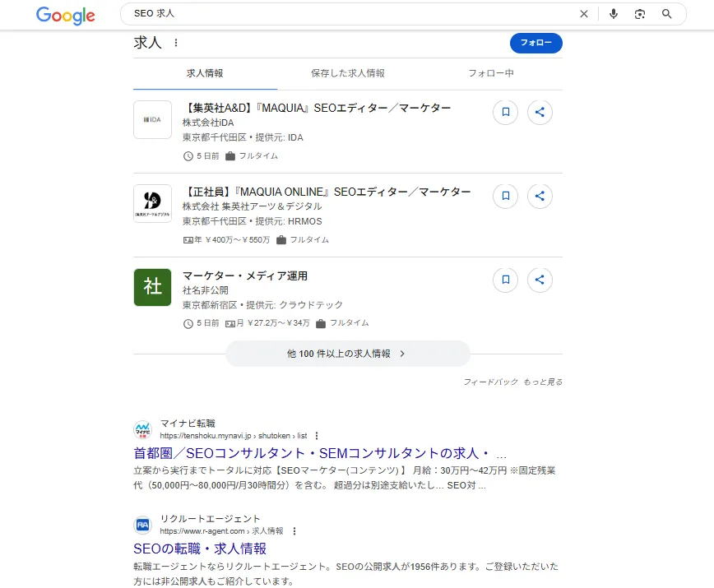Open マーケター・メディア運用 job title
Screen dimensions: 714x588
pyautogui.click(x=245, y=275)
